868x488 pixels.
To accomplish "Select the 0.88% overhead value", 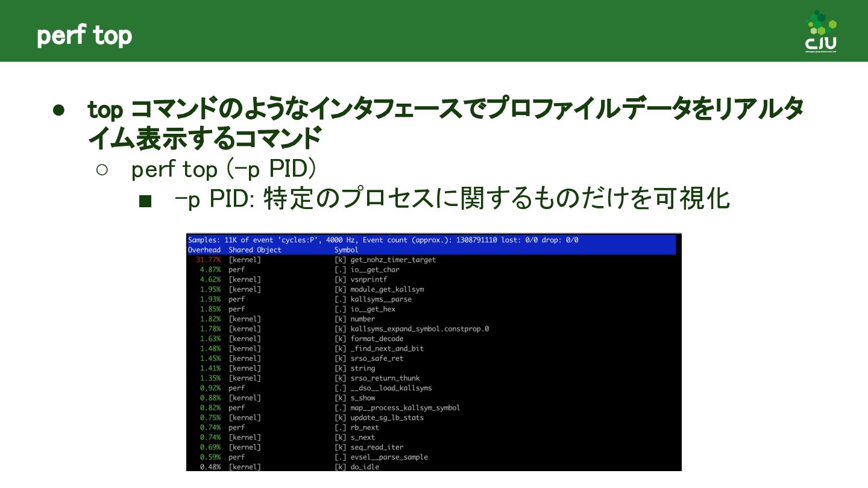I will (210, 398).
